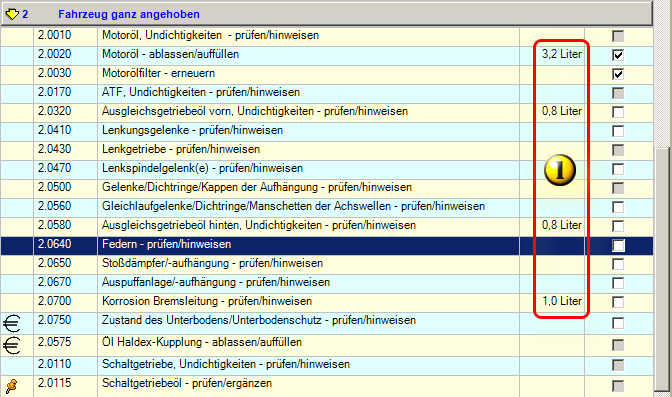Check the Auspuffanlage/-aufhängung checkbox

(x=618, y=283)
